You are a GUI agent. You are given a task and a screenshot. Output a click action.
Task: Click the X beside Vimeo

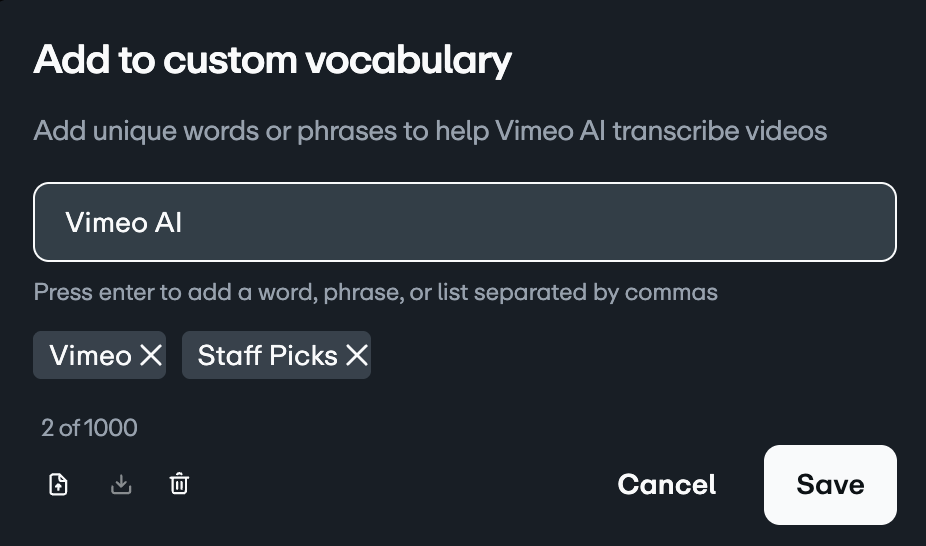point(151,355)
